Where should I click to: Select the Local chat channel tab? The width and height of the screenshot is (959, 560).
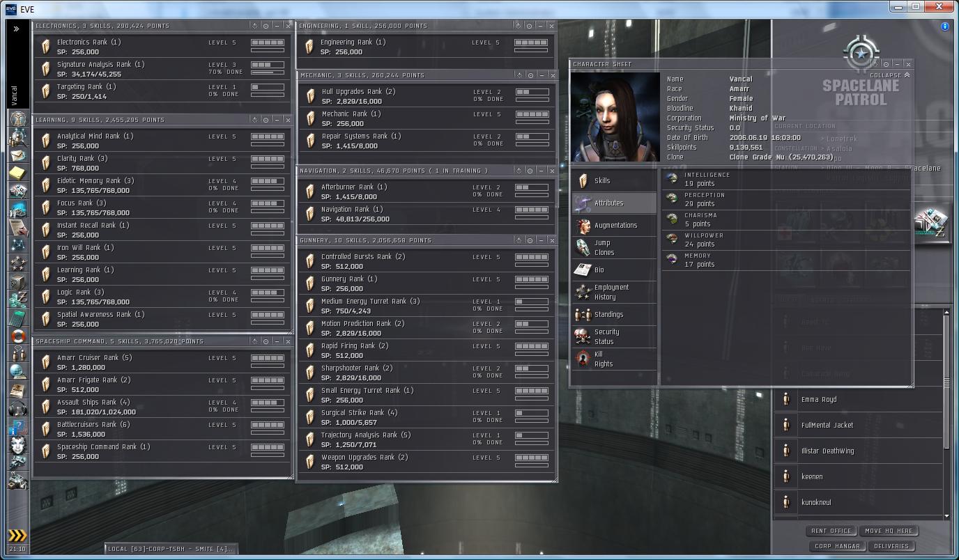[171, 549]
